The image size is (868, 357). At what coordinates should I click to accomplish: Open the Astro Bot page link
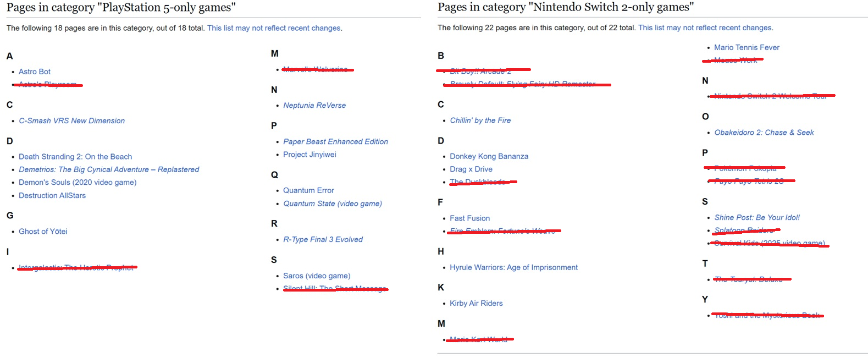pyautogui.click(x=35, y=72)
